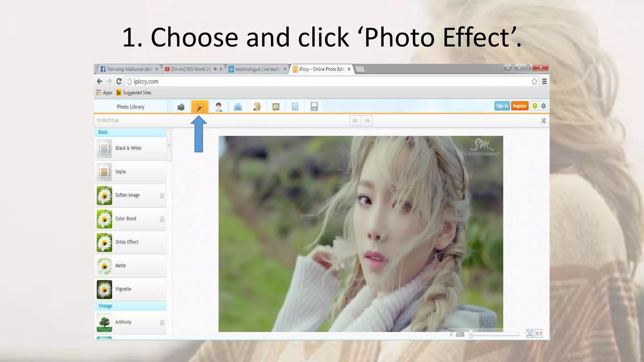Click the Save floppy disk icon
The height and width of the screenshot is (362, 644).
[314, 107]
